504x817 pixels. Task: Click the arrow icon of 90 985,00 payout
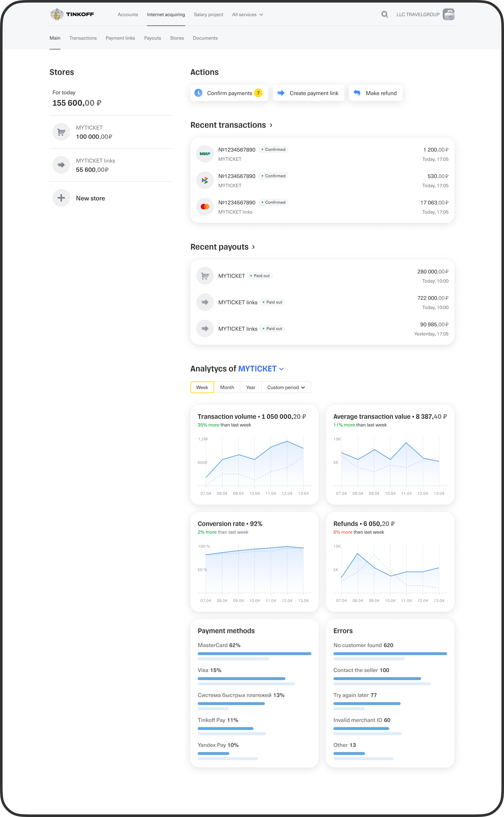(x=205, y=328)
